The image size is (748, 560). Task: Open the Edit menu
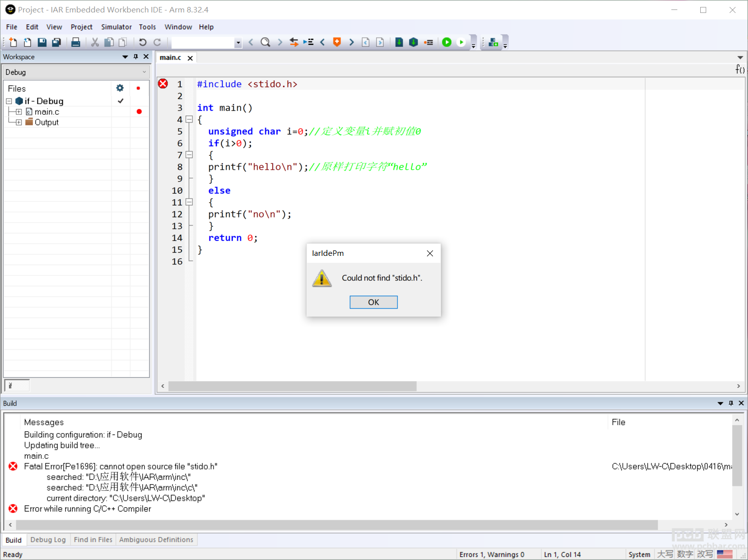click(32, 27)
